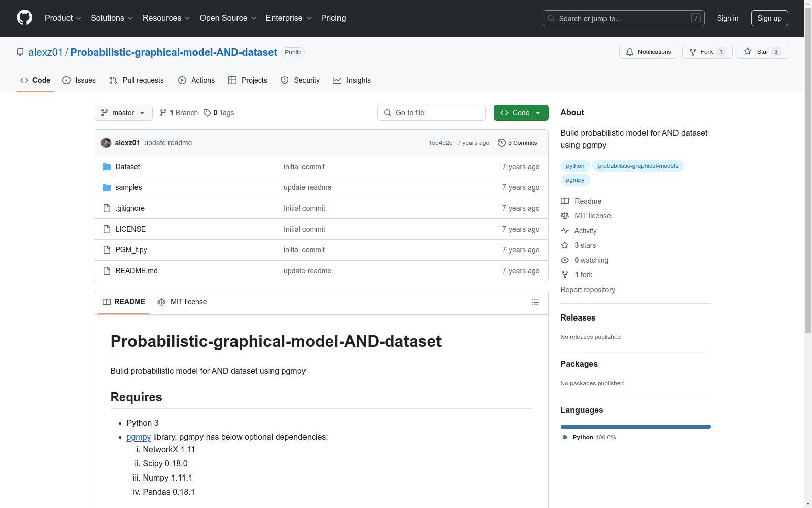
Task: Click the probabilistic-graphical-models topic tag
Action: coord(638,166)
